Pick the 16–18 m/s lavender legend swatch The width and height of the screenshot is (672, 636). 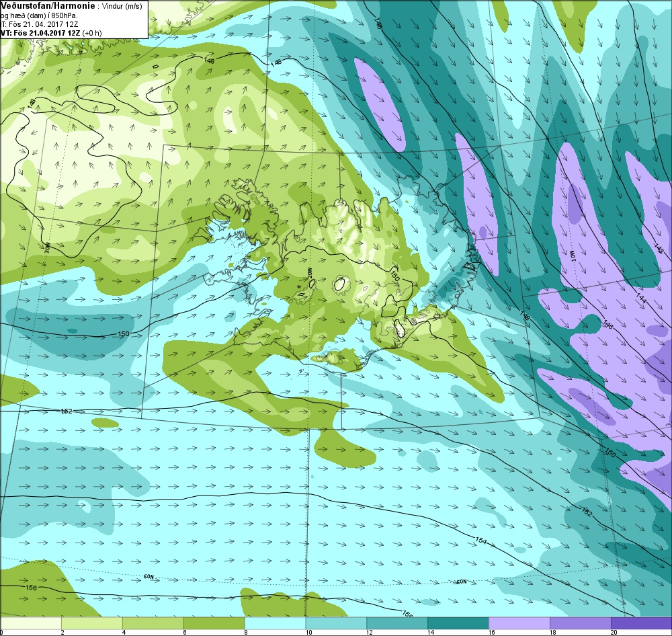tap(519, 623)
